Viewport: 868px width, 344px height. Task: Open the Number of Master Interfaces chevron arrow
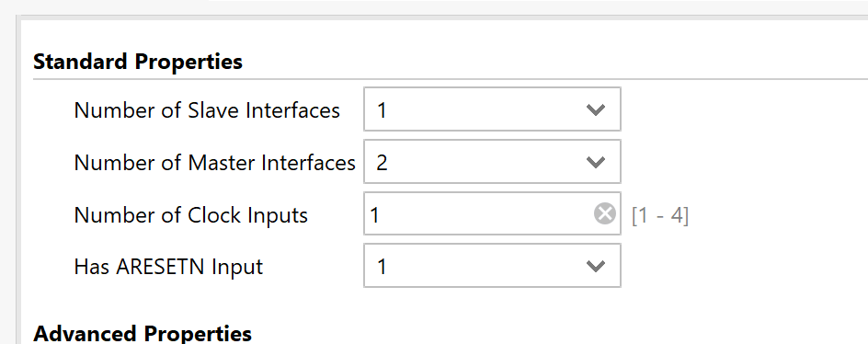595,162
